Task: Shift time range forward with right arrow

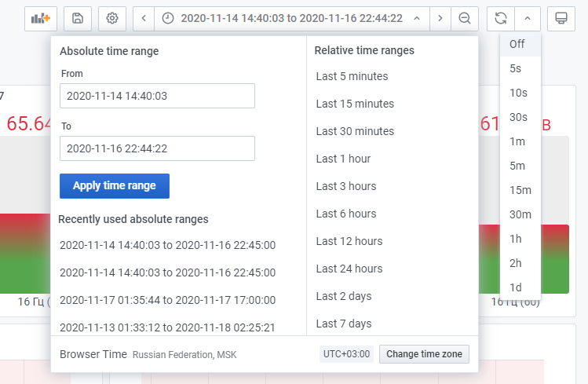Action: [x=440, y=18]
